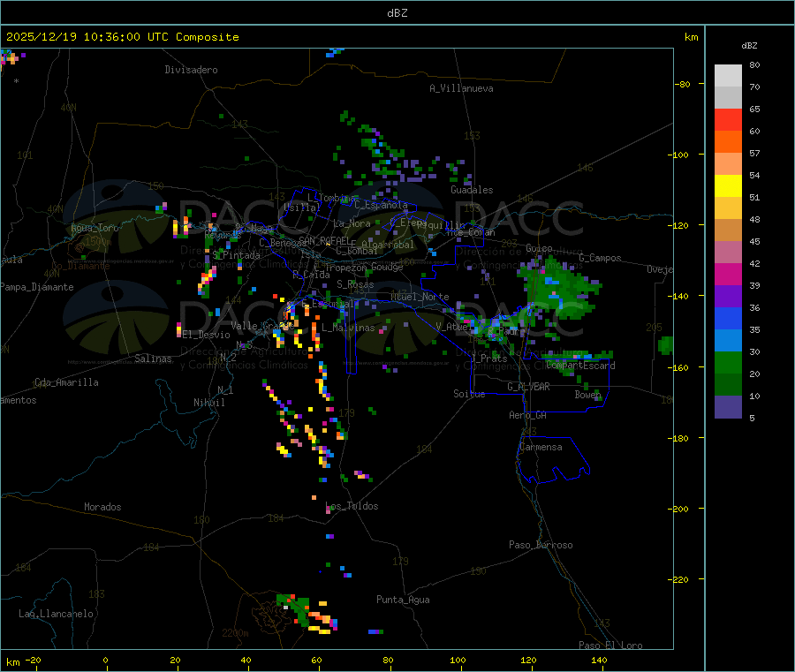Image resolution: width=795 pixels, height=672 pixels.
Task: Click the blue 35-36 dBZ legend swatch
Action: tap(728, 318)
